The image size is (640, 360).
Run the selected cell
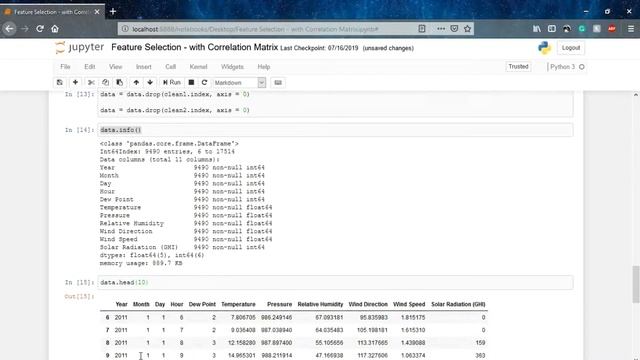coord(172,82)
